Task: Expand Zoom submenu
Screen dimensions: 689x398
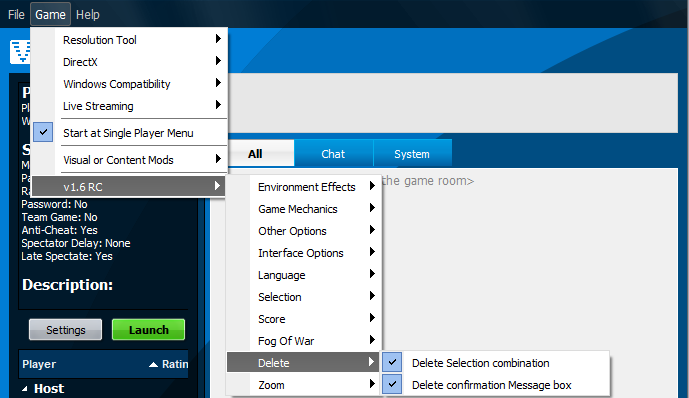Action: pos(304,385)
